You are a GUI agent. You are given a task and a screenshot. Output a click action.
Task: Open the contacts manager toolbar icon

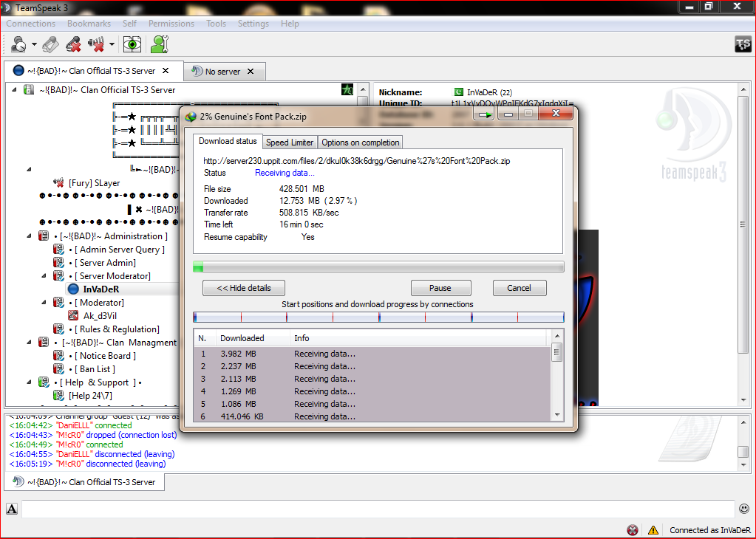coord(159,44)
